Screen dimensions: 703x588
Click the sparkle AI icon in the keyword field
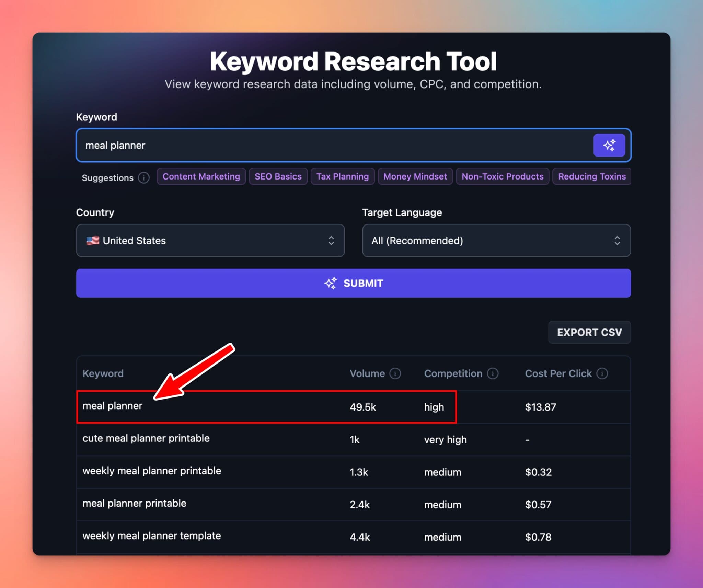point(609,145)
